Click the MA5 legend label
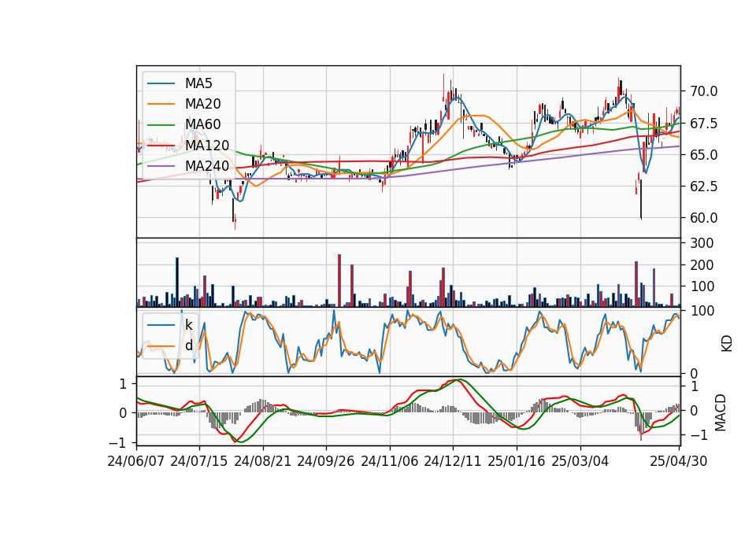756x543 pixels. pyautogui.click(x=198, y=83)
